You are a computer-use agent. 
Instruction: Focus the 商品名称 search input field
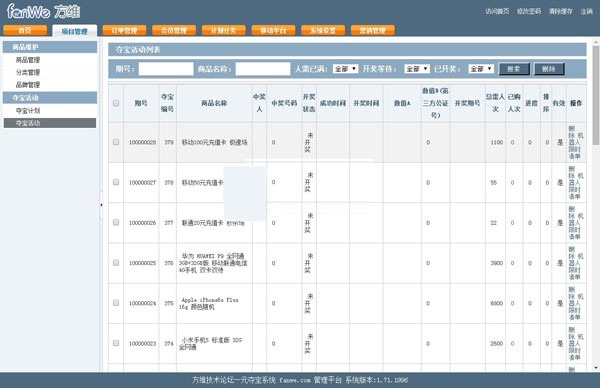[x=263, y=69]
